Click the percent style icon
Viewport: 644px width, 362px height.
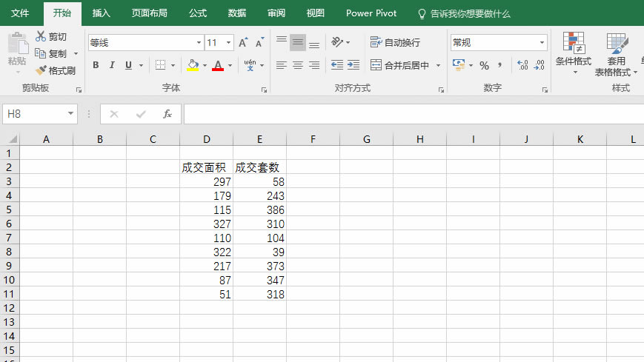click(x=484, y=65)
